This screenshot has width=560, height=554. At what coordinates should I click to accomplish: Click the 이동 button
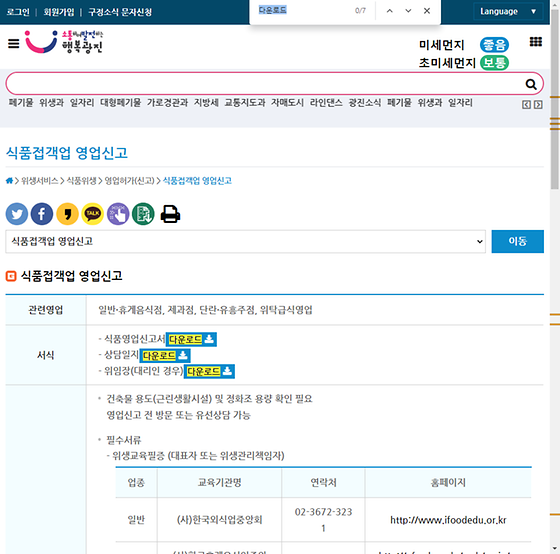[518, 241]
